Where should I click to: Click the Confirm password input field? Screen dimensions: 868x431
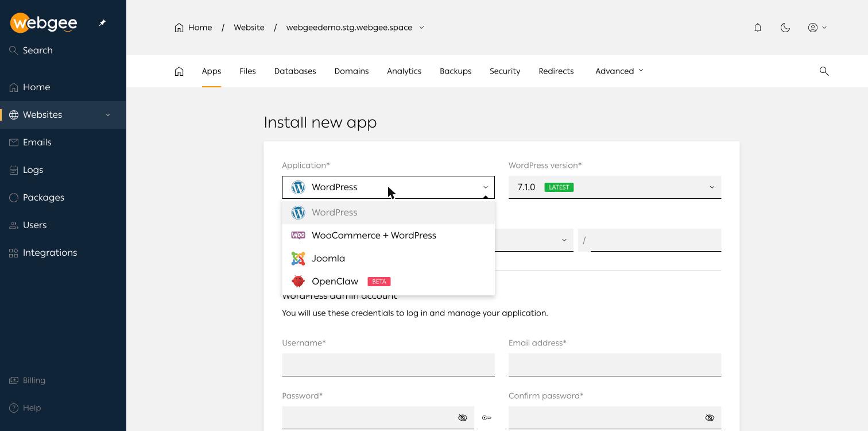(615, 418)
